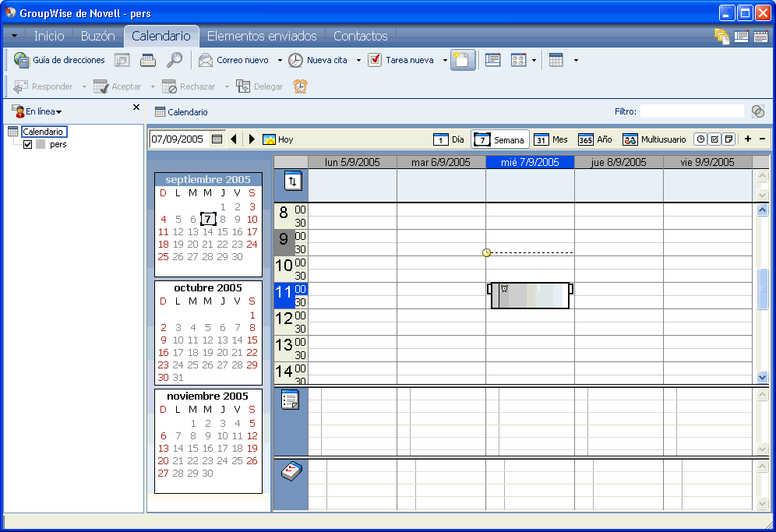
Task: Switch to Multiusuario view
Action: click(654, 139)
